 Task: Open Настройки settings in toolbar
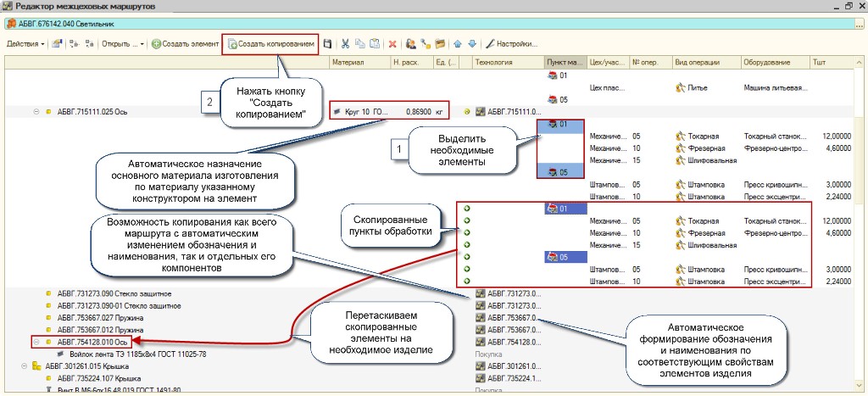pyautogui.click(x=516, y=43)
